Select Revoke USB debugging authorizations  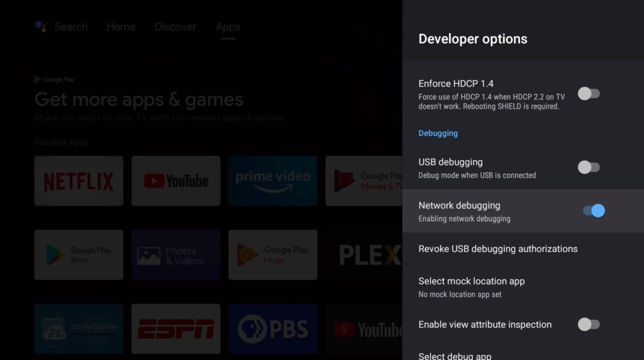(523, 249)
